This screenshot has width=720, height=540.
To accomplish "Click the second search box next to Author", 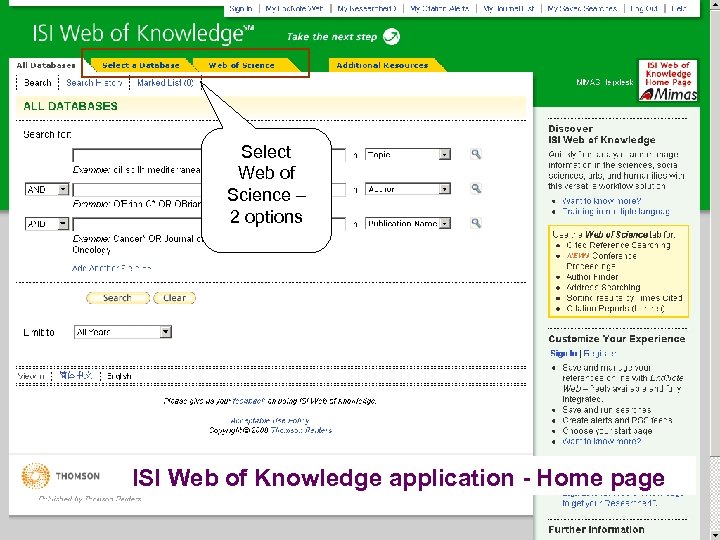I will 209,189.
